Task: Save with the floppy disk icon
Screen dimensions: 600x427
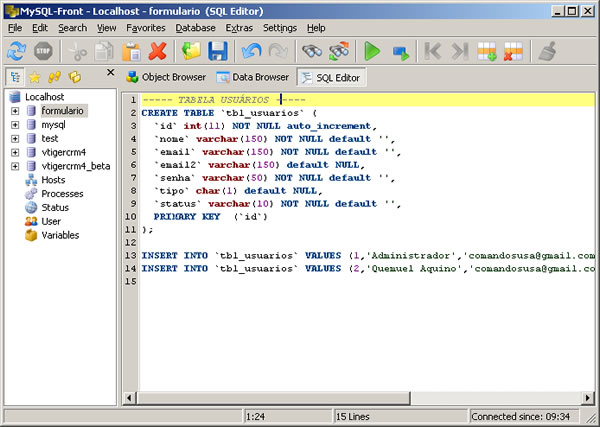Action: 218,51
